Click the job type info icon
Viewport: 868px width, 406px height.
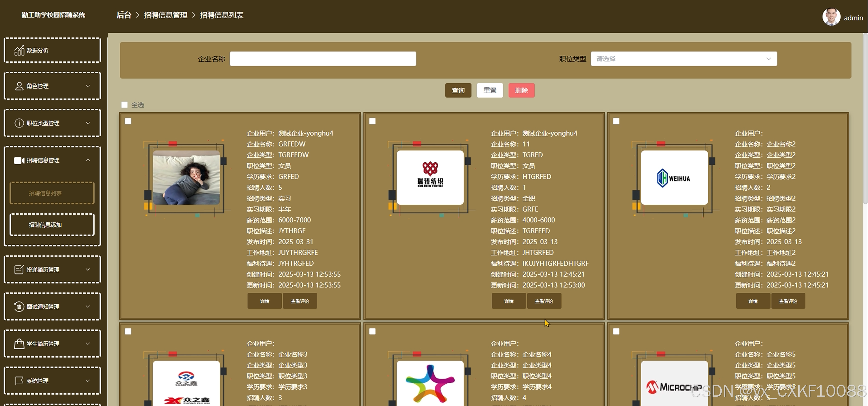coord(19,123)
